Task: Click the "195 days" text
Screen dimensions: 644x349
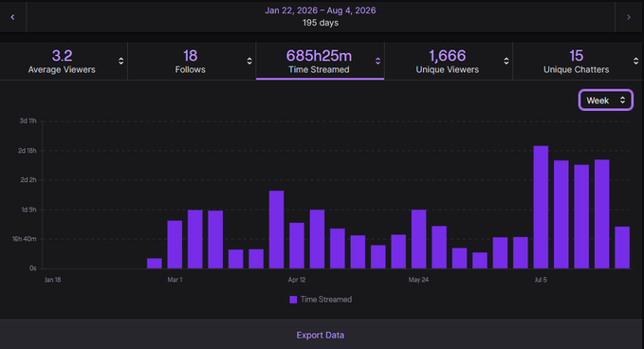Action: pyautogui.click(x=321, y=23)
